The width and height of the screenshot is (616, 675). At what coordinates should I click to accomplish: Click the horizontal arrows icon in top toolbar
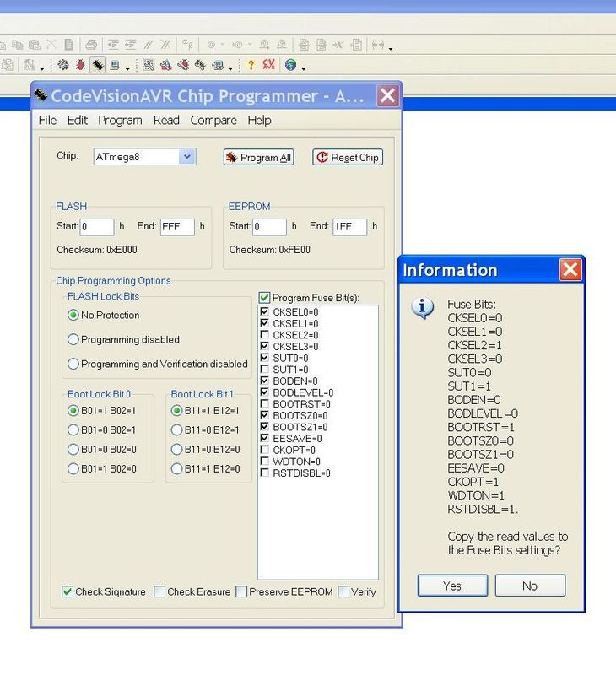[x=378, y=45]
